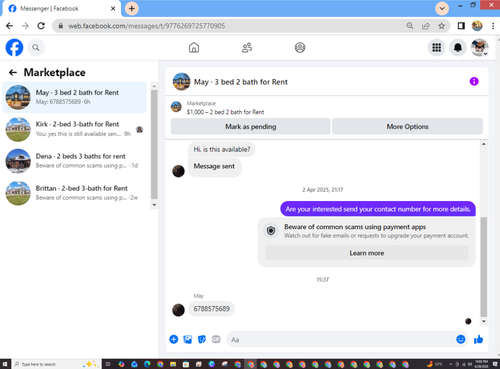The height and width of the screenshot is (369, 500).
Task: Open the Chrome profile avatar
Action: point(477,26)
